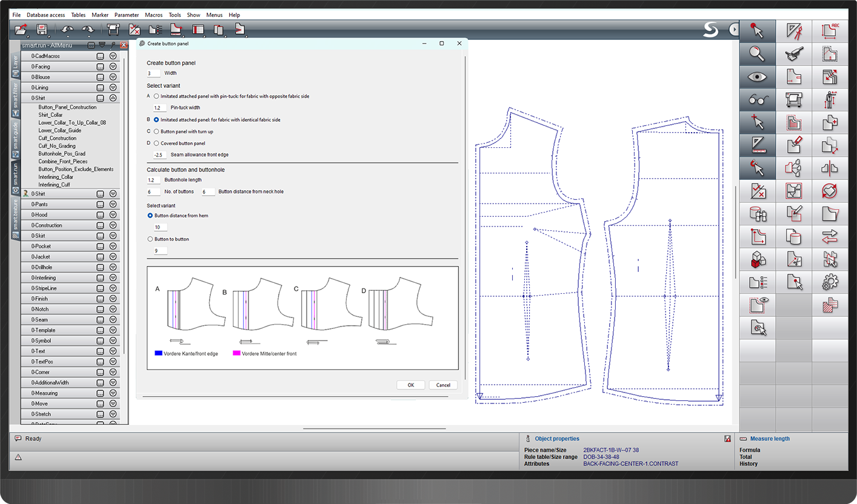This screenshot has height=504, width=857.
Task: Select the magnifying glass zoom tool
Action: point(758,54)
